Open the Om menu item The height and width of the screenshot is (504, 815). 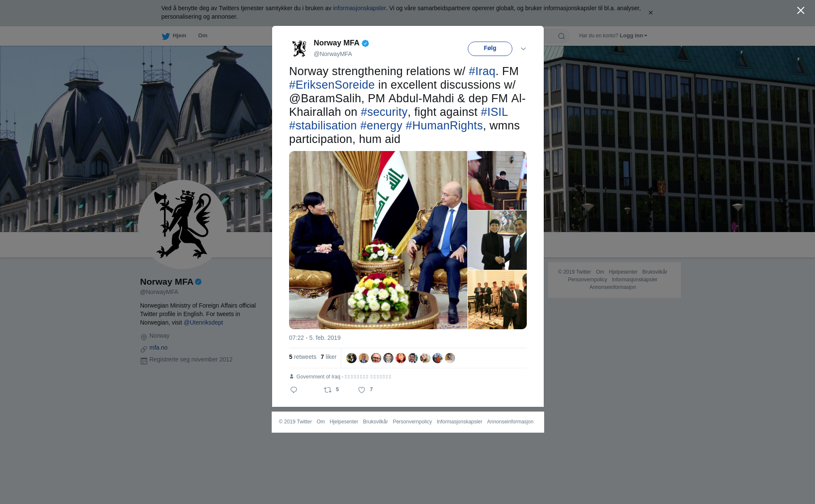(x=202, y=36)
